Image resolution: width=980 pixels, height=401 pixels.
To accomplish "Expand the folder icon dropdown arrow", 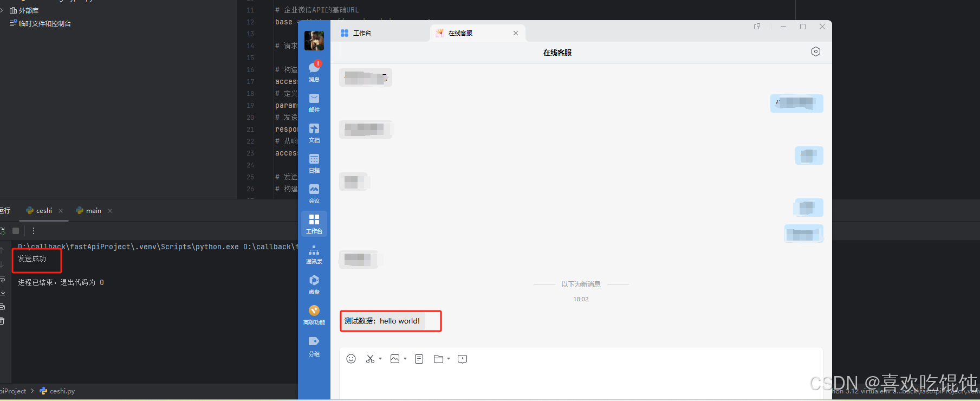I will click(449, 359).
